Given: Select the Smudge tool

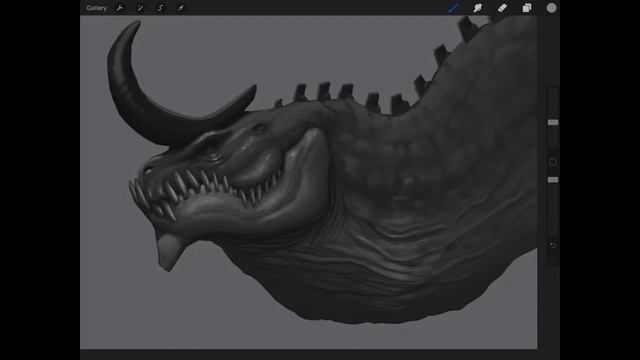Looking at the screenshot, I should click(x=478, y=8).
